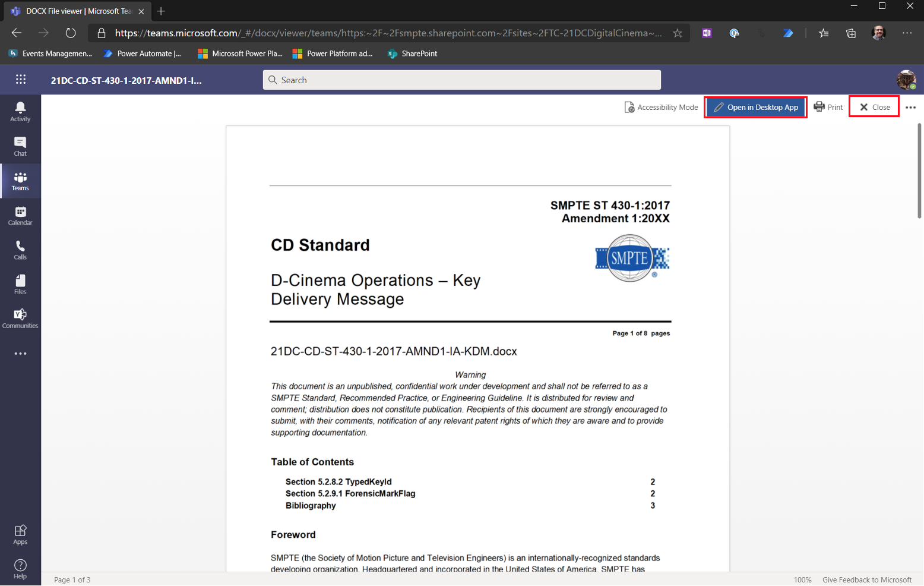Enable Accessibility Mode for the document

tap(660, 107)
